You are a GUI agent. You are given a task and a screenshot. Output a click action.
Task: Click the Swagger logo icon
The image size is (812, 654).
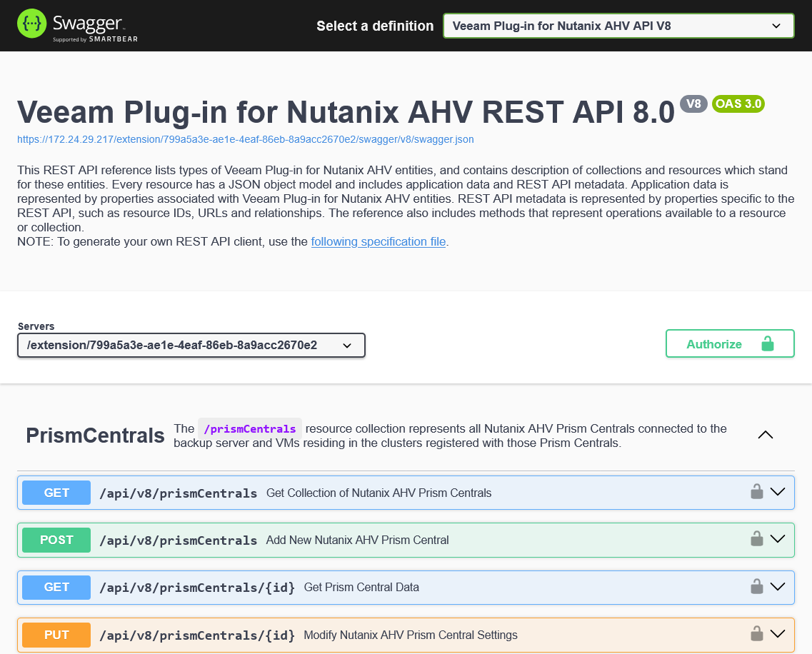click(x=32, y=25)
